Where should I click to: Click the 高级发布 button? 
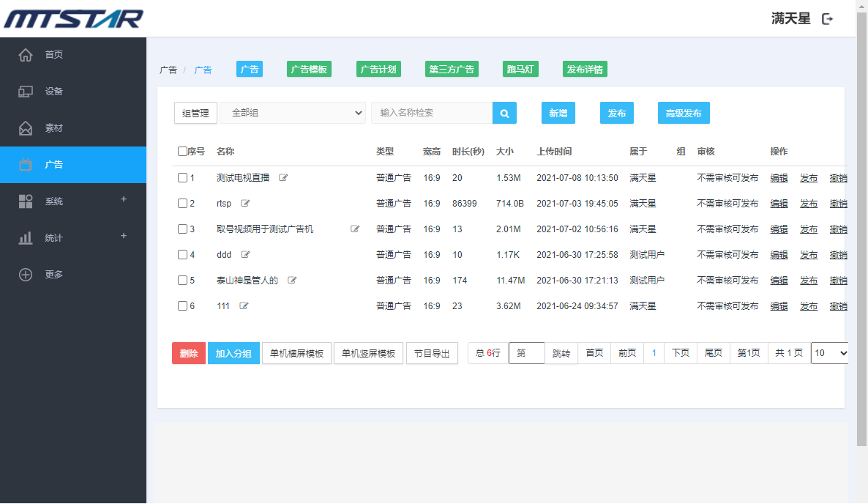tap(683, 113)
